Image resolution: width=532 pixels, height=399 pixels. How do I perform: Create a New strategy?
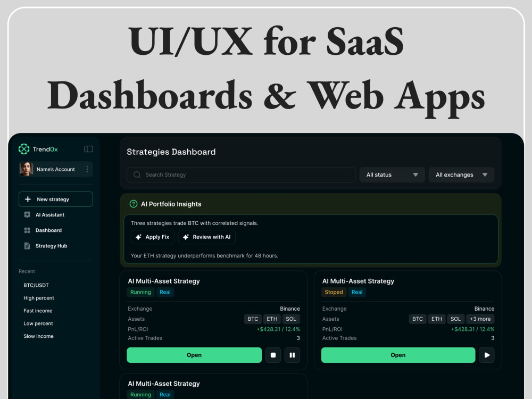pyautogui.click(x=56, y=199)
